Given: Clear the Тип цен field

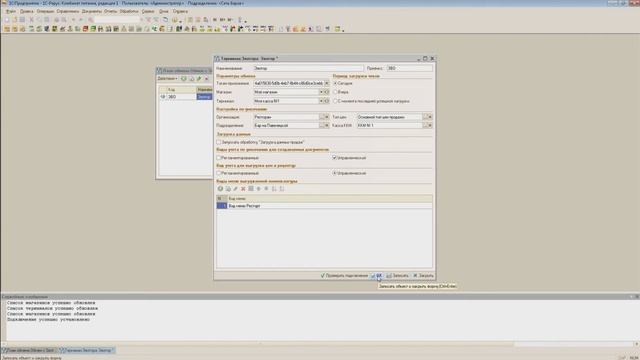Looking at the screenshot, I should point(430,117).
